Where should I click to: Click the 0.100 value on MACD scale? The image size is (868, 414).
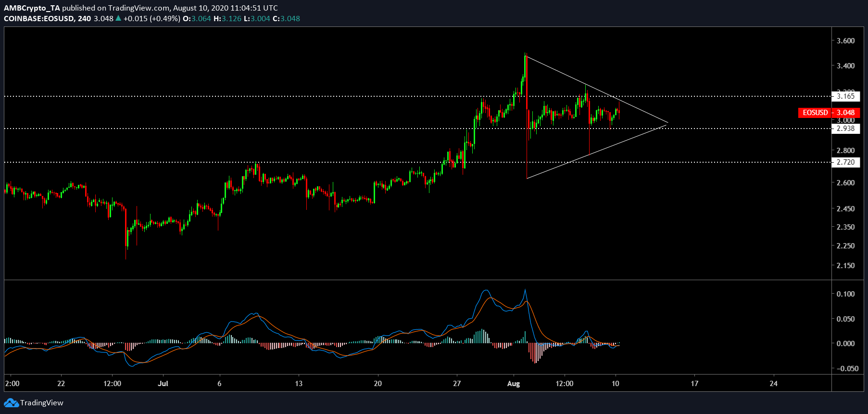click(845, 294)
